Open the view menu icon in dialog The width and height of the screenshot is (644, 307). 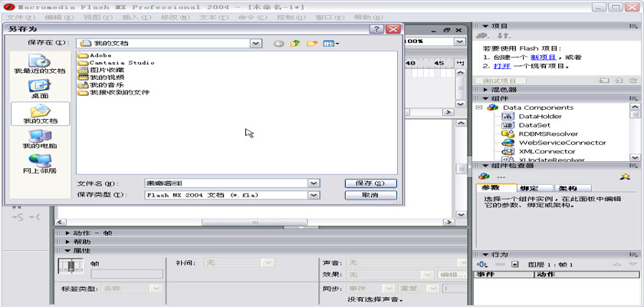pos(331,43)
